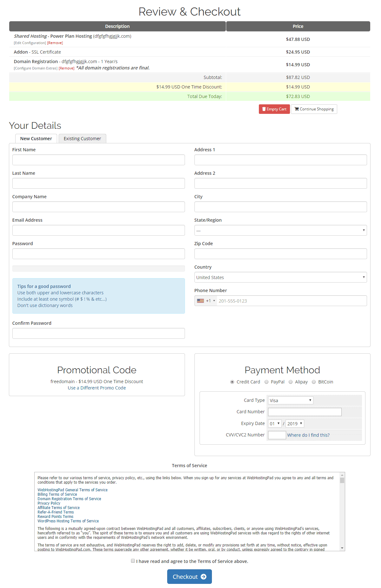
Task: Expand the Card Type dropdown
Action: 290,401
